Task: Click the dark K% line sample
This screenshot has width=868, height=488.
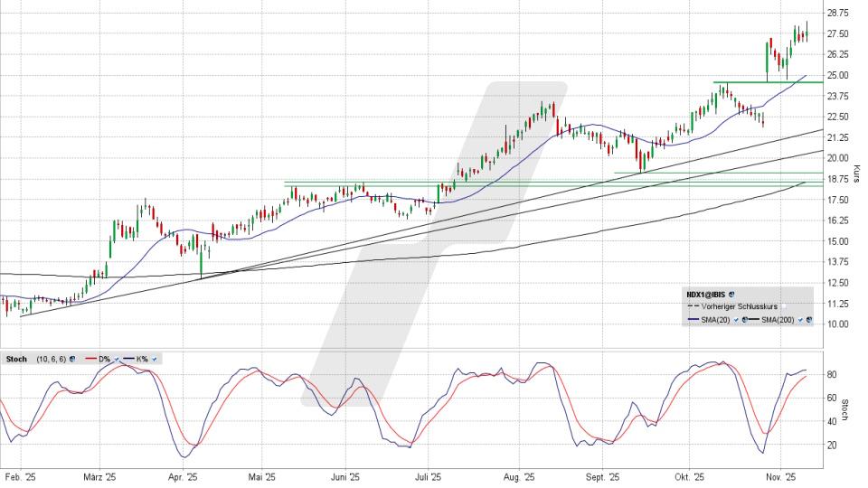Action: 128,359
